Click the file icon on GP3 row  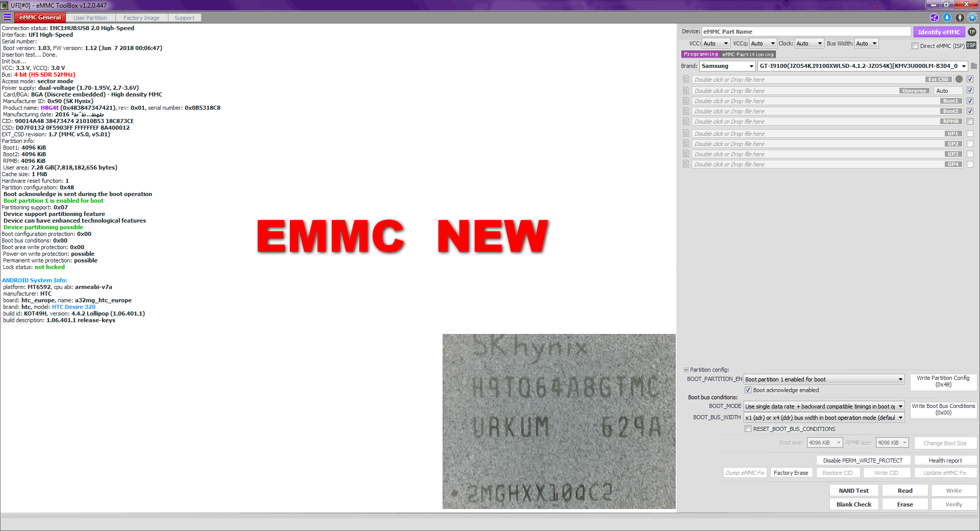coord(686,154)
